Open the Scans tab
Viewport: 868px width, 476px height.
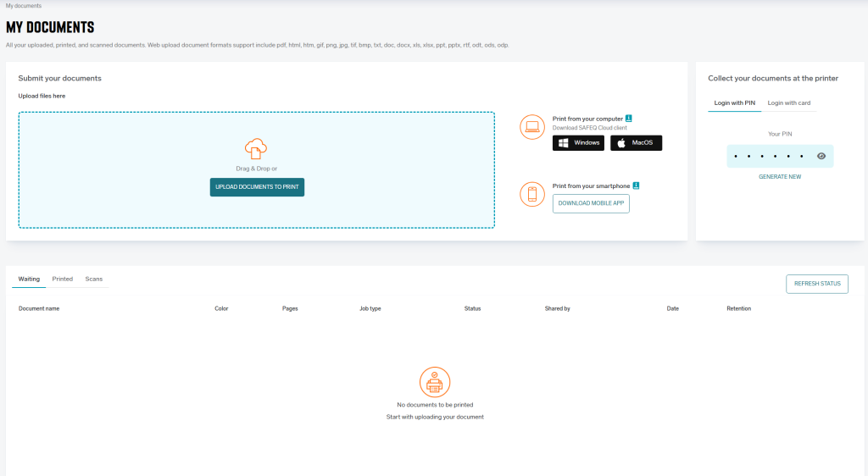tap(94, 279)
